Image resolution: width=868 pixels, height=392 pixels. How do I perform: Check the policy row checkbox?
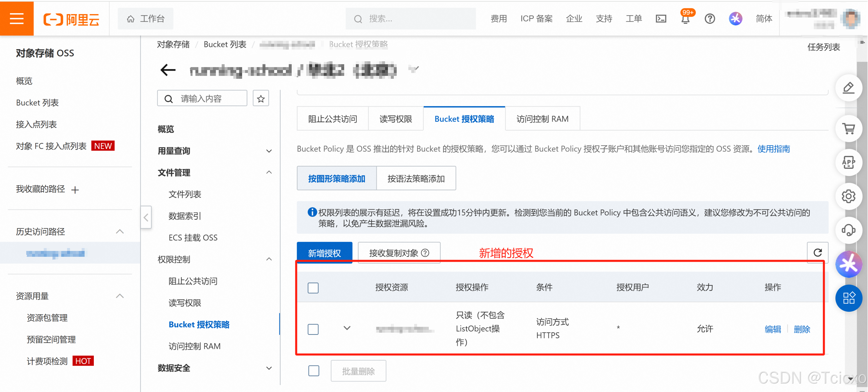click(313, 329)
